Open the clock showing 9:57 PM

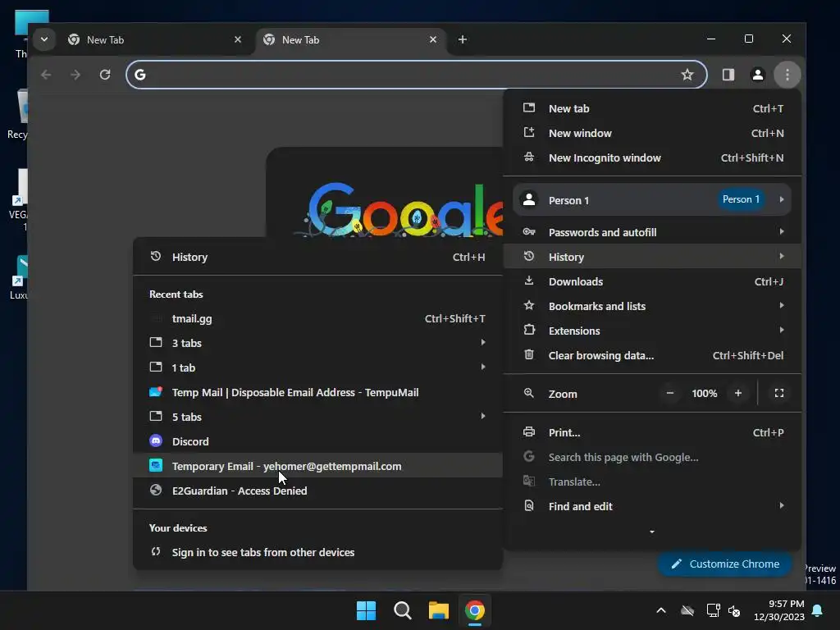(x=779, y=610)
